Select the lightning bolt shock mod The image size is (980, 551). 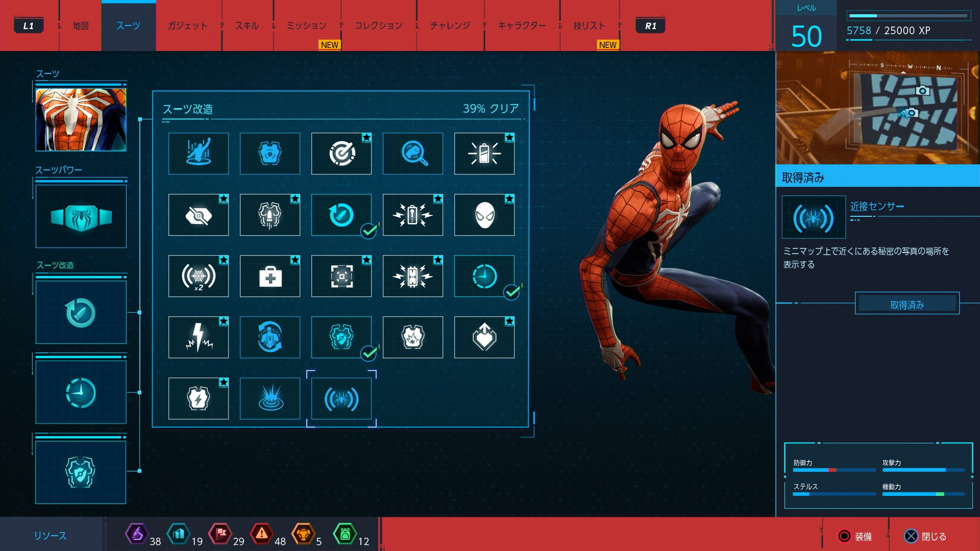click(x=199, y=337)
